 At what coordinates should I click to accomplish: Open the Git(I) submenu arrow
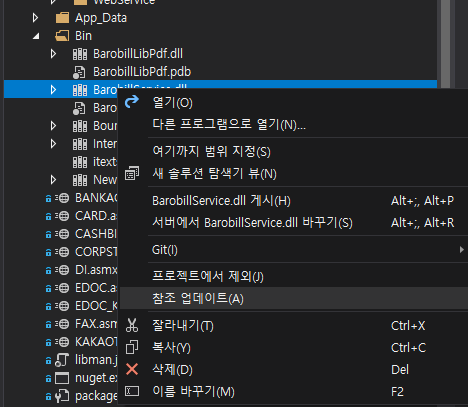click(462, 249)
